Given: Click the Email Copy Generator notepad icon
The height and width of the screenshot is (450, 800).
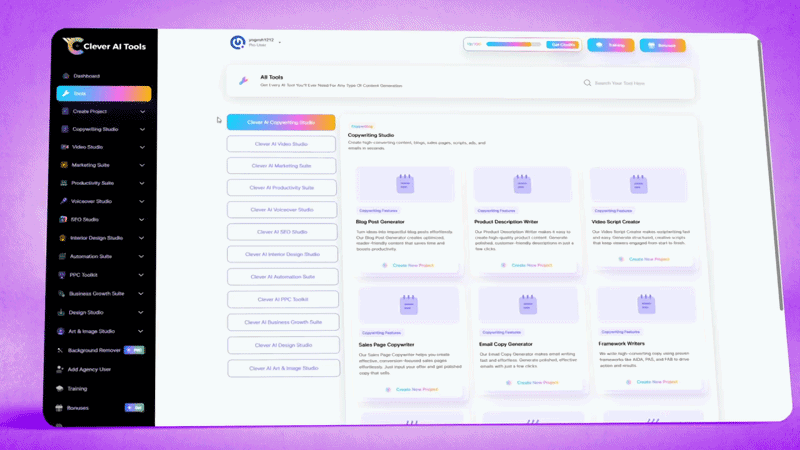Looking at the screenshot, I should click(x=524, y=303).
